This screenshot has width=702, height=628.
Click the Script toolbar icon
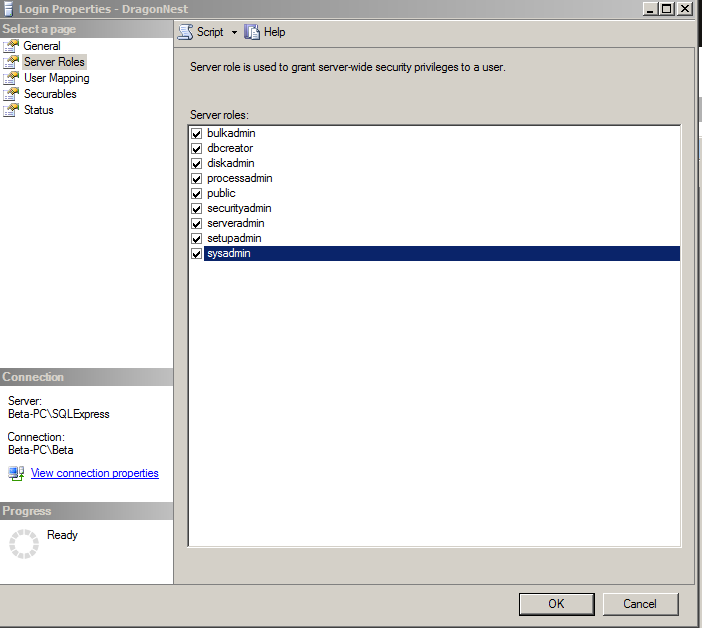(185, 32)
